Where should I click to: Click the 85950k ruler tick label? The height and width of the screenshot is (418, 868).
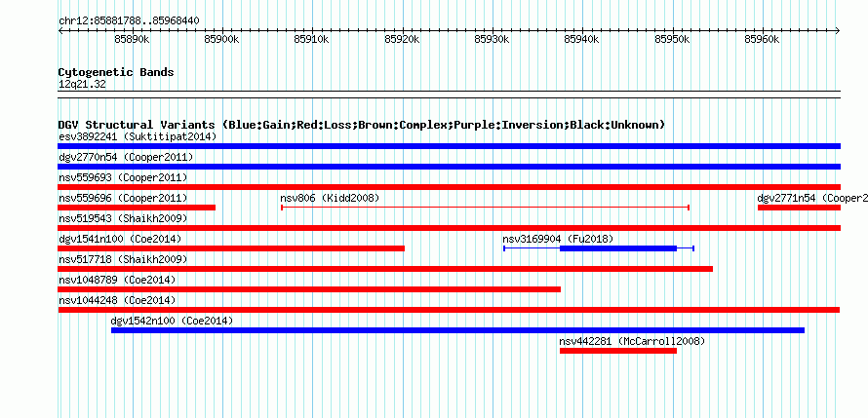coord(672,39)
